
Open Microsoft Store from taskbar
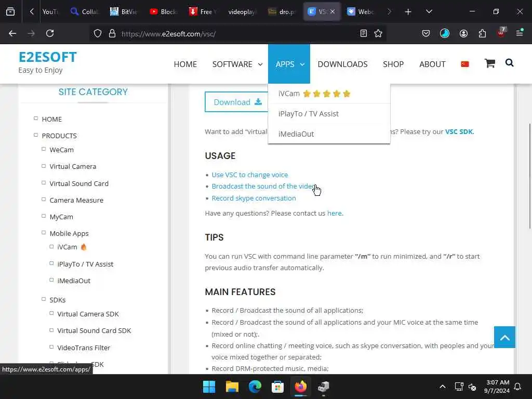click(277, 387)
